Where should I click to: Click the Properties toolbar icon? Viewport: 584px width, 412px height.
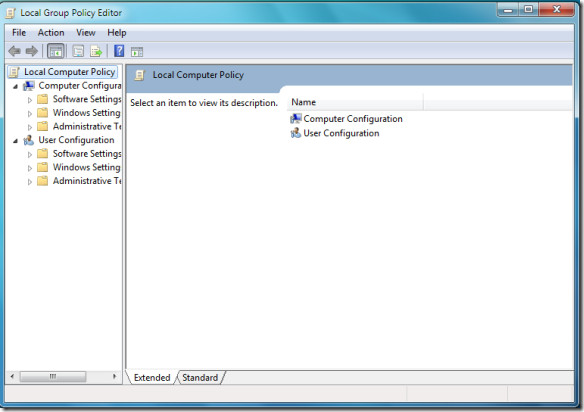pyautogui.click(x=78, y=51)
